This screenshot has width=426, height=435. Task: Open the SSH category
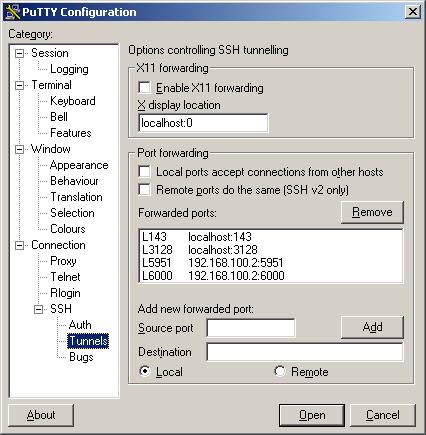[61, 309]
